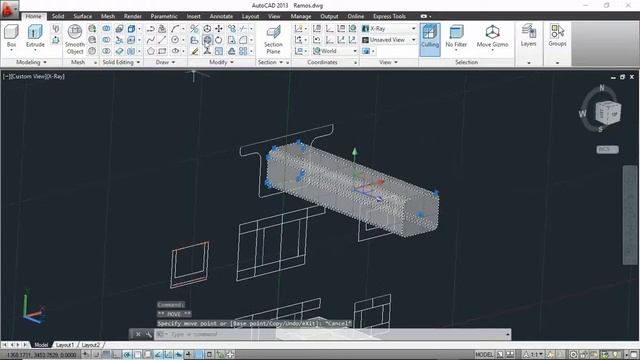Click the [-] viewport controls label
Image resolution: width=640 pixels, height=360 pixels.
(x=6, y=76)
